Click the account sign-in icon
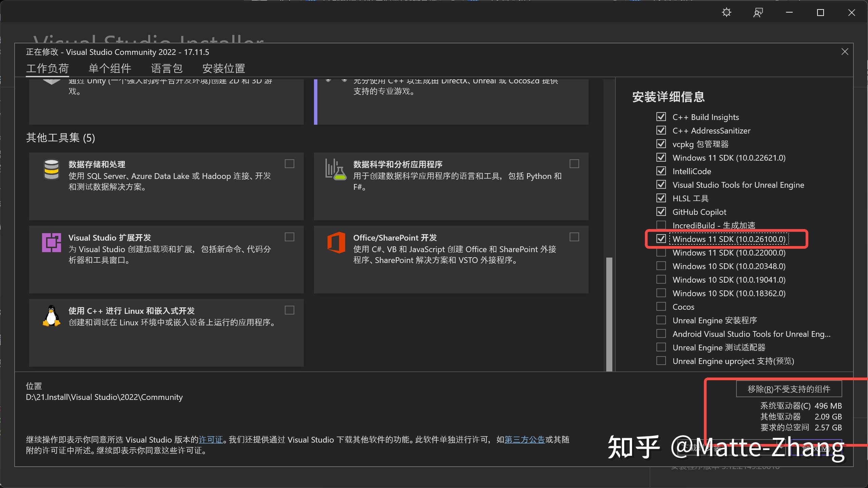The image size is (868, 488). tap(758, 12)
